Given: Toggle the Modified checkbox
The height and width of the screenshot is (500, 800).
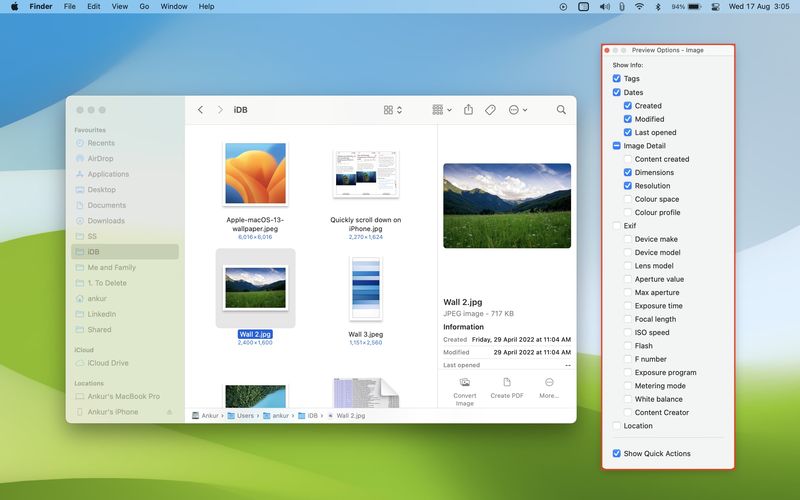Looking at the screenshot, I should click(x=628, y=119).
